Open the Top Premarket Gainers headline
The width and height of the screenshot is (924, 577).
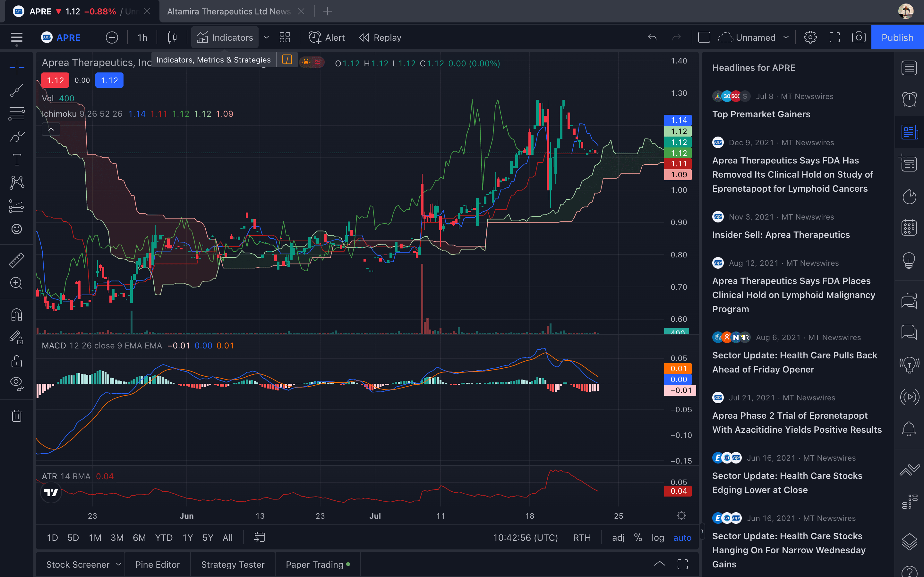(x=761, y=114)
